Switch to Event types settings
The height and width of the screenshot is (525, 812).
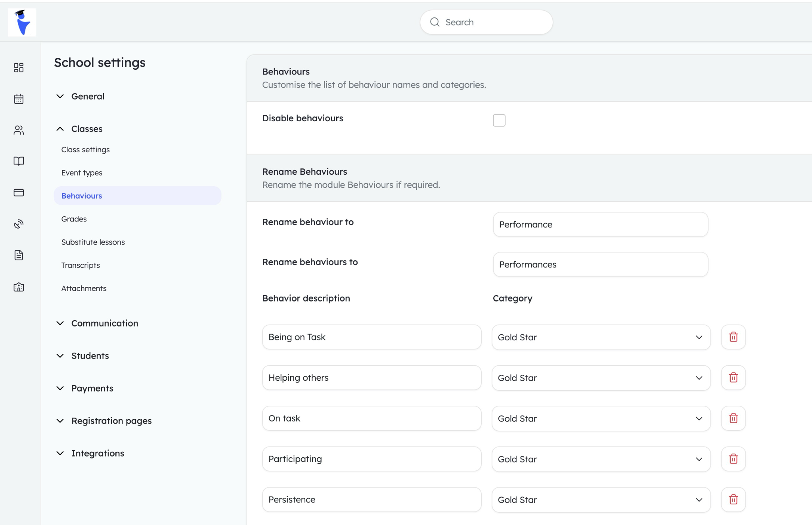[82, 172]
